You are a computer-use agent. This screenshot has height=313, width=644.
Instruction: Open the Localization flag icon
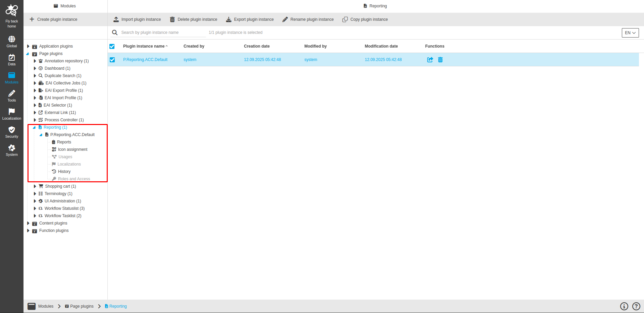[x=11, y=113]
